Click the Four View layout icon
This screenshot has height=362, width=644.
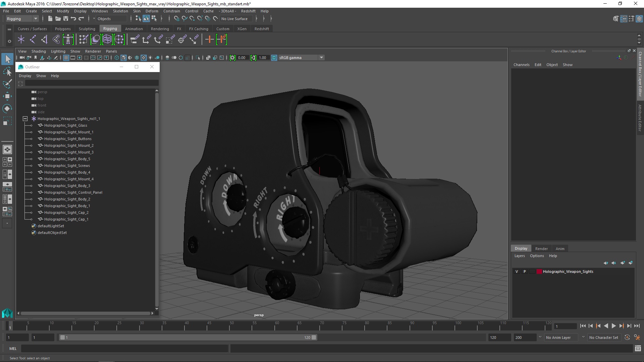tap(7, 162)
